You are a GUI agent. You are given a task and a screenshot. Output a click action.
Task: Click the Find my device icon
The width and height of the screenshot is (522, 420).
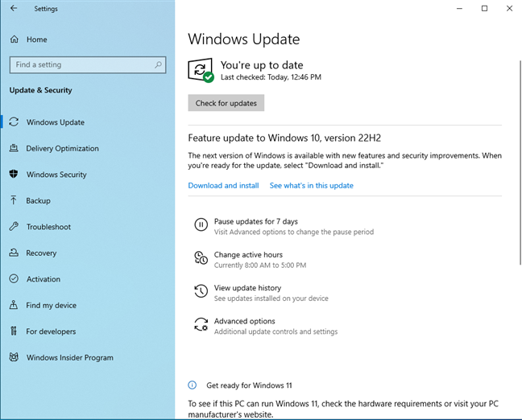[14, 305]
